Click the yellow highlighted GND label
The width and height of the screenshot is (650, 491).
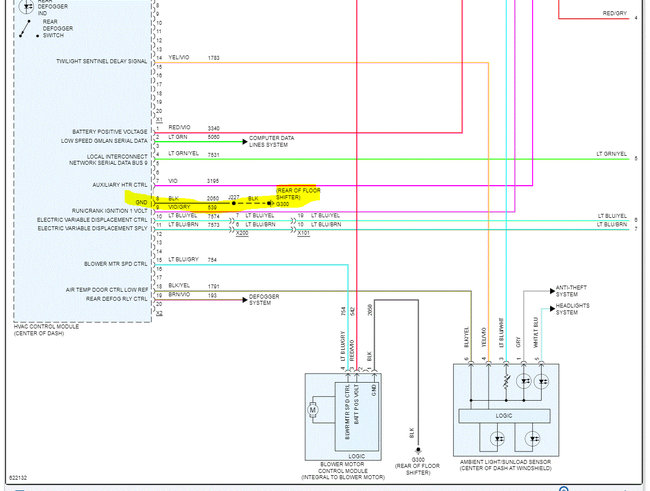[x=142, y=203]
